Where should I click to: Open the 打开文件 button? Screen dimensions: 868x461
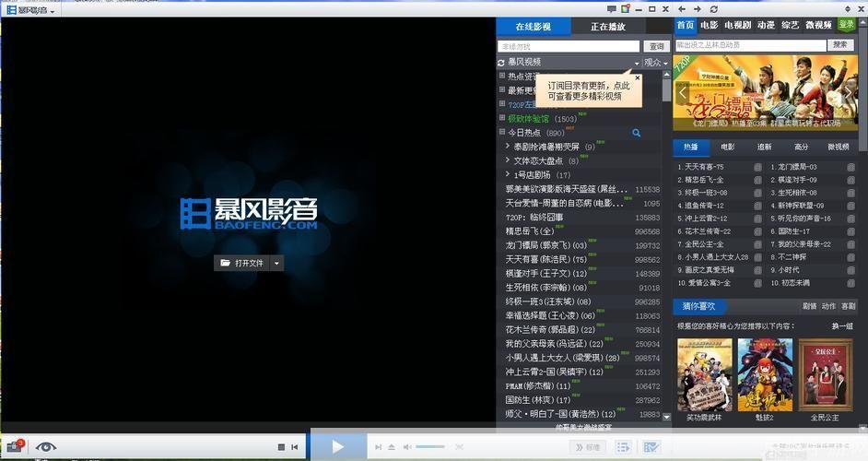pos(242,263)
